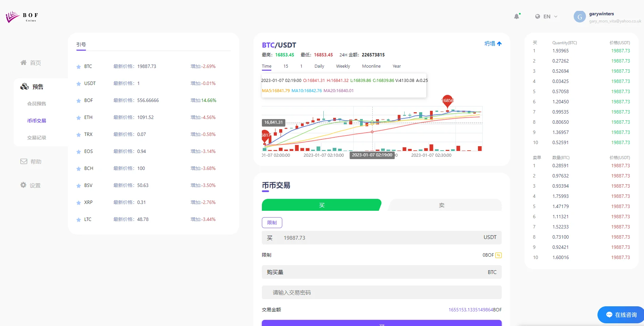Switch the chart to Weekly view
Viewport: 644px width, 326px height.
pyautogui.click(x=343, y=66)
